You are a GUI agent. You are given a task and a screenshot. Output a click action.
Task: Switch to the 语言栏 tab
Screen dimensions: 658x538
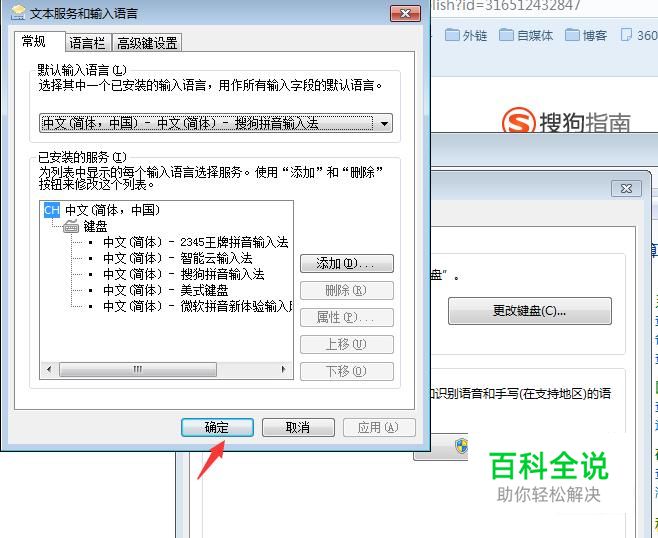[x=87, y=43]
